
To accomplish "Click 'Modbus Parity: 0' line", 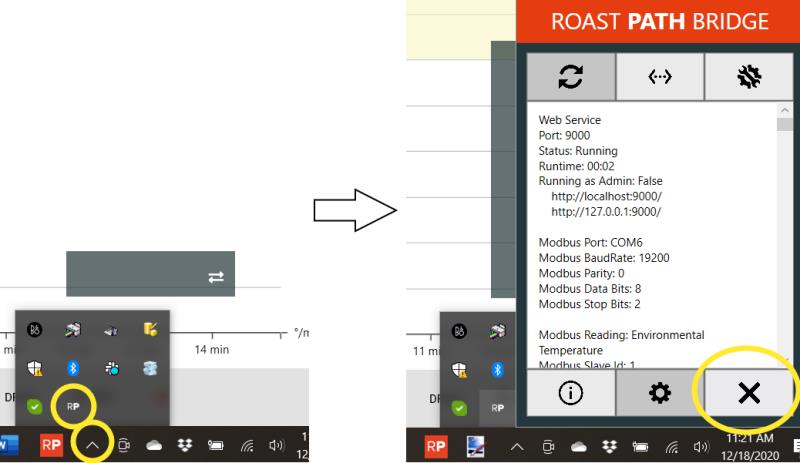I will pyautogui.click(x=582, y=273).
